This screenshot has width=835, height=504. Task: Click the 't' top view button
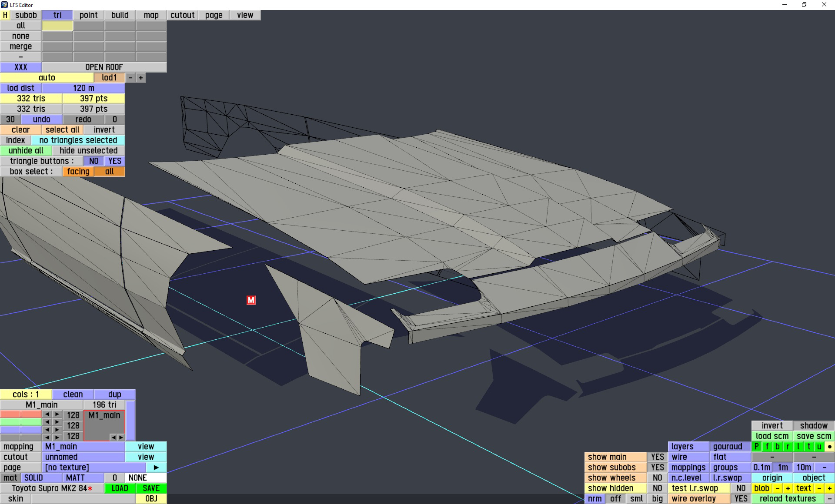pyautogui.click(x=809, y=446)
